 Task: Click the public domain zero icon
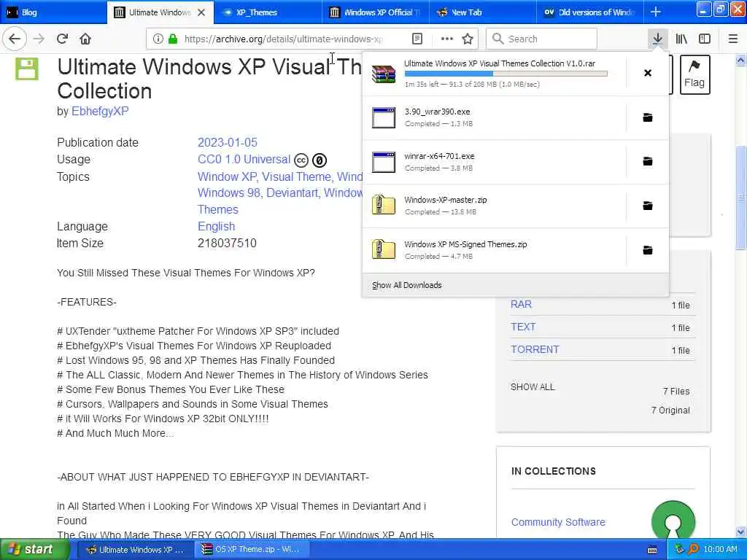tap(320, 160)
